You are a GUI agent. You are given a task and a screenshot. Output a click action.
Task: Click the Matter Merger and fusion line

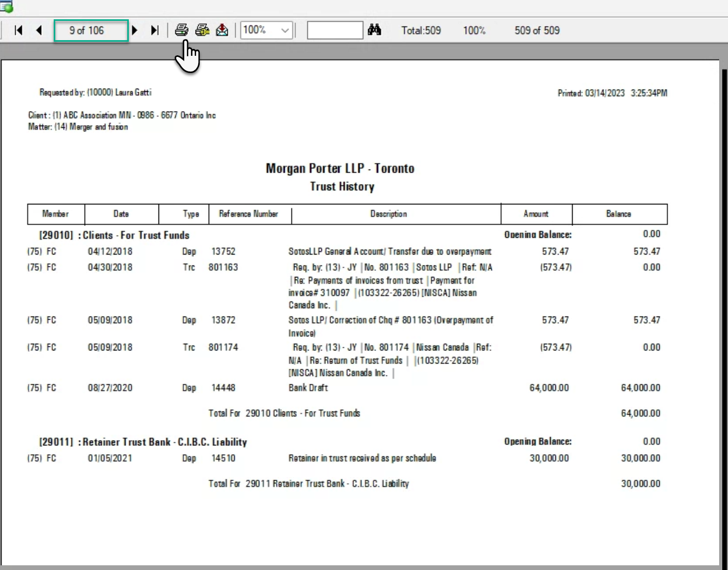pyautogui.click(x=78, y=127)
